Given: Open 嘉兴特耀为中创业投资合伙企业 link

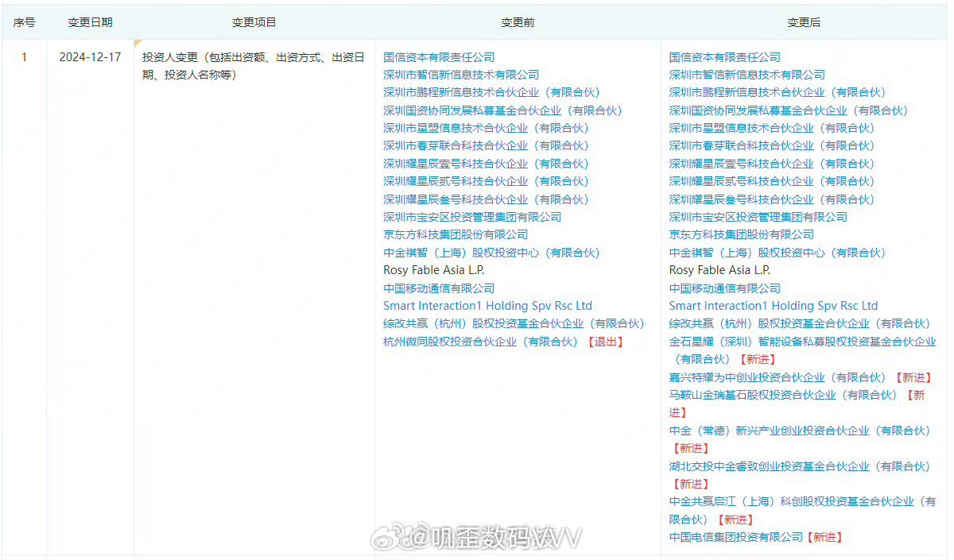Looking at the screenshot, I should (778, 377).
